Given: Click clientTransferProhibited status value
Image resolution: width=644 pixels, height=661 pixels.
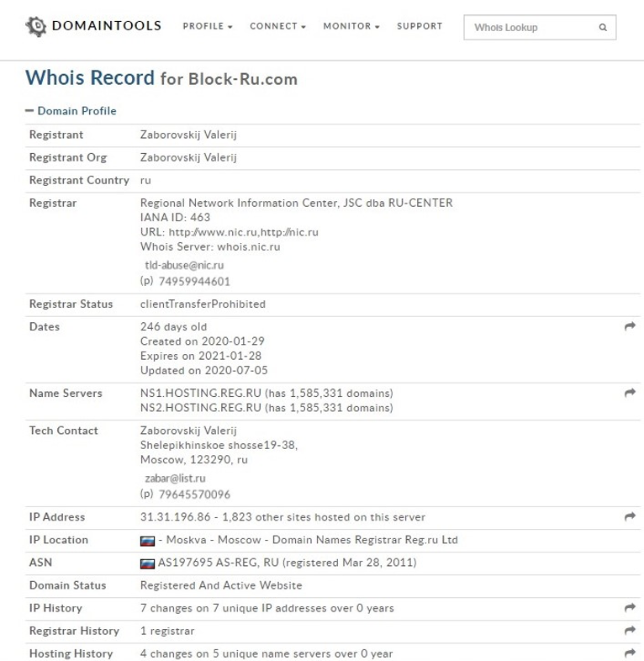Looking at the screenshot, I should click(203, 304).
